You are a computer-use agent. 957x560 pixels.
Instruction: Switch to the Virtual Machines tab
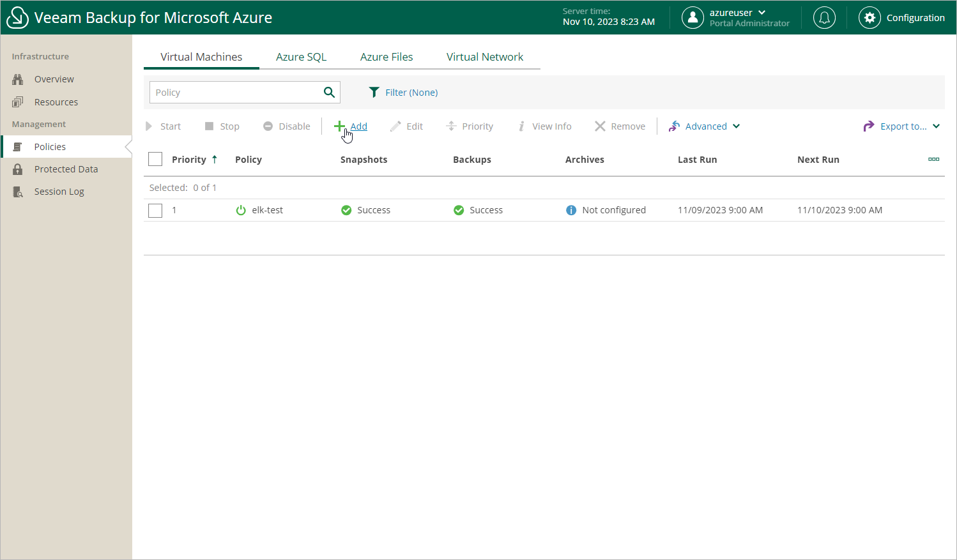coord(201,57)
